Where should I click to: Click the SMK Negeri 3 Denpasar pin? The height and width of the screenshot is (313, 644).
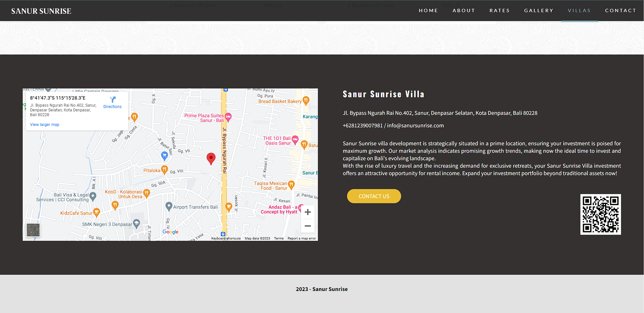pos(136,223)
